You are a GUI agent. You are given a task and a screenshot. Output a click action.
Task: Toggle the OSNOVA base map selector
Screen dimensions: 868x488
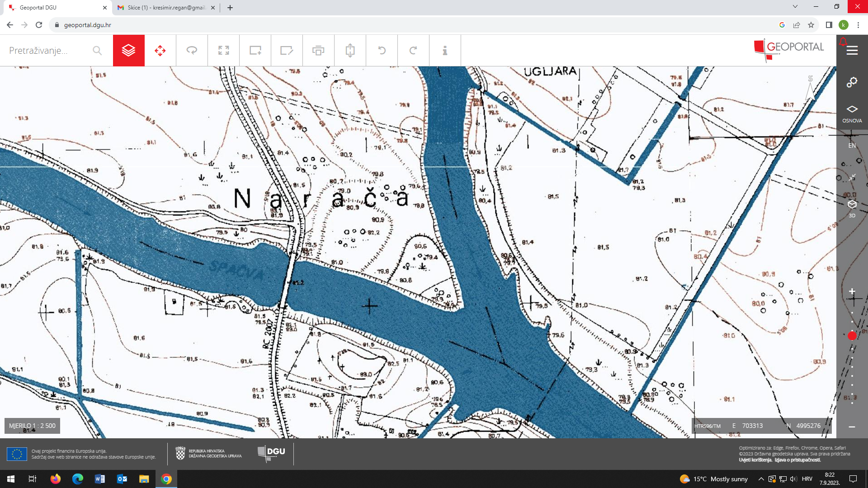click(x=852, y=113)
